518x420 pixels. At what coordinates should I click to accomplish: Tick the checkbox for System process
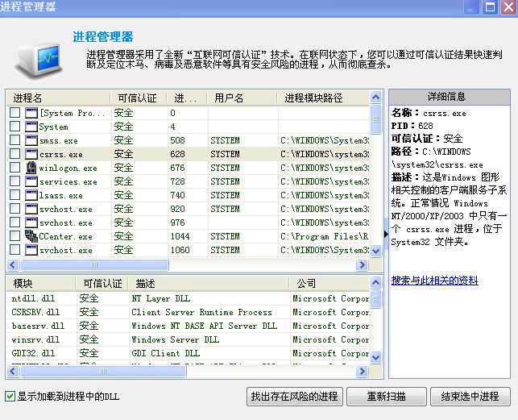coord(15,126)
